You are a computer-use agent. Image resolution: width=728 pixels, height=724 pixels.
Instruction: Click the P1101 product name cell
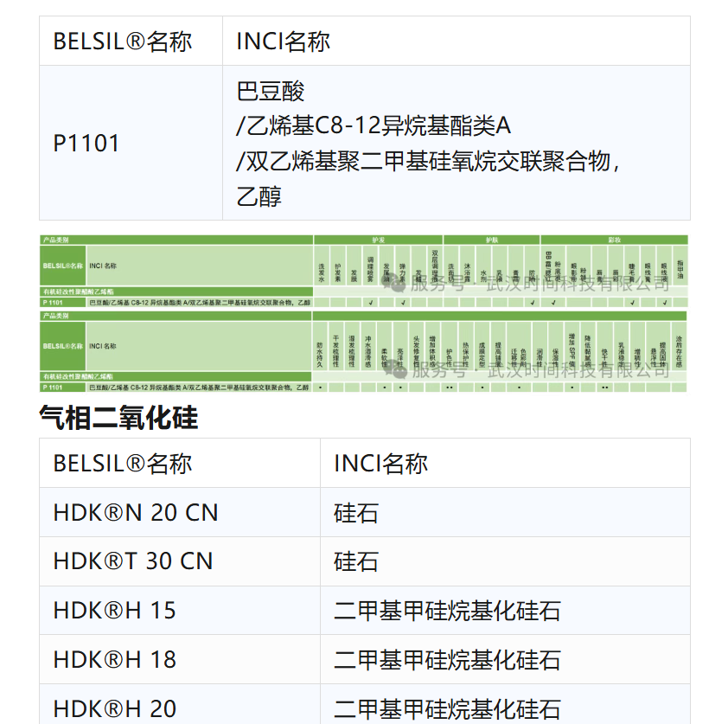coord(86,143)
